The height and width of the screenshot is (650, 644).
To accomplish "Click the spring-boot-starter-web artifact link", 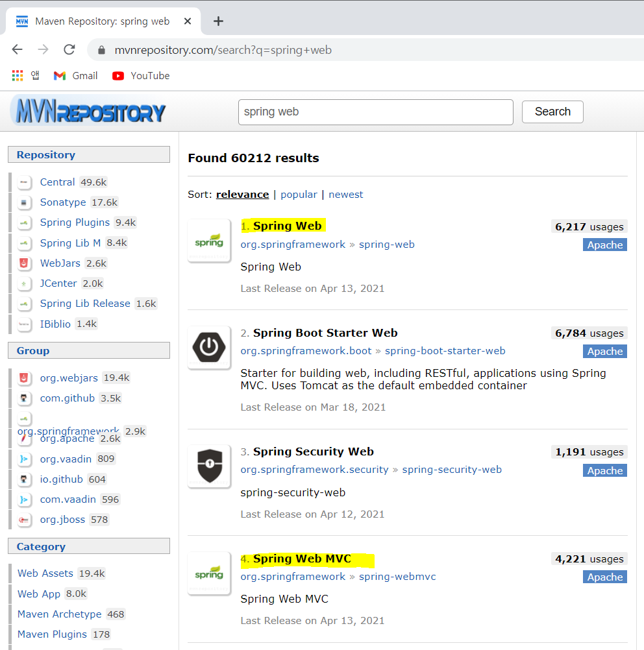I will click(x=445, y=351).
